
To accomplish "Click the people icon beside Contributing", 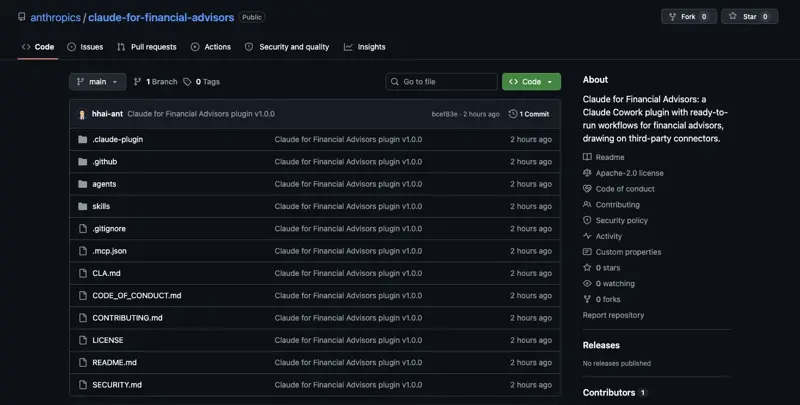I will coord(587,205).
